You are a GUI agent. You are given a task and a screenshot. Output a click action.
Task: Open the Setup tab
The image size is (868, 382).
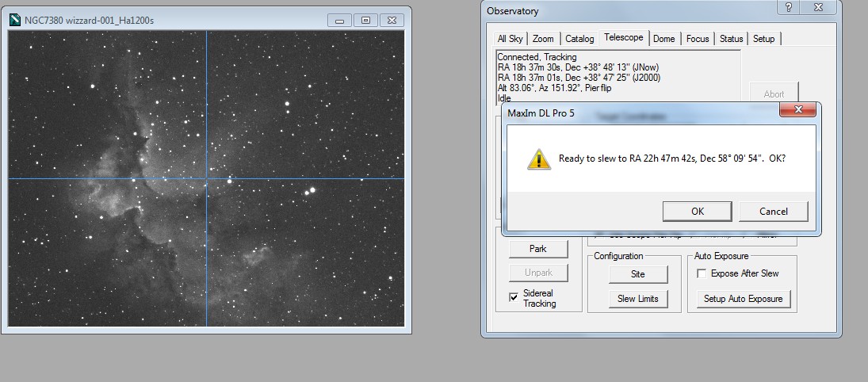pyautogui.click(x=763, y=39)
